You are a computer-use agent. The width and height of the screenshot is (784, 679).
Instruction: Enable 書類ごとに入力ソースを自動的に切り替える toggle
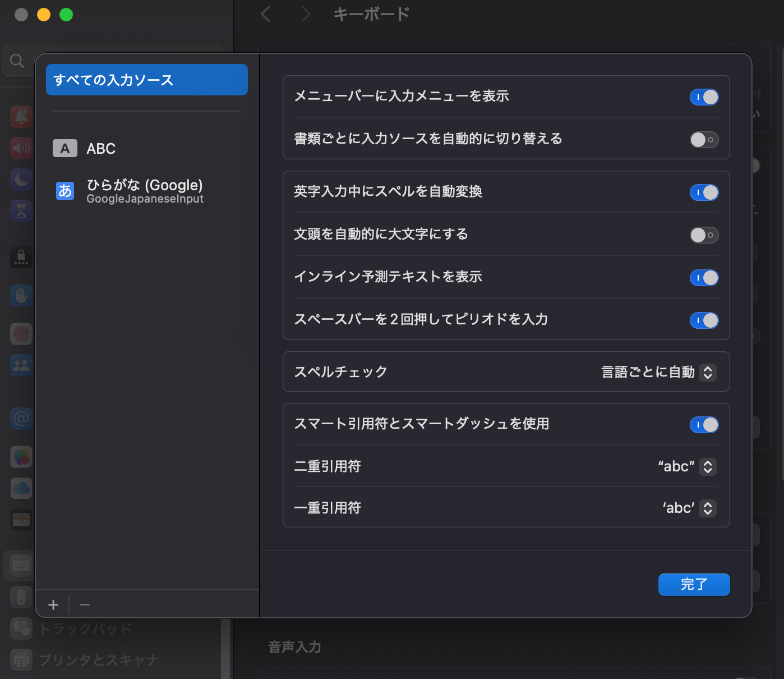[704, 140]
